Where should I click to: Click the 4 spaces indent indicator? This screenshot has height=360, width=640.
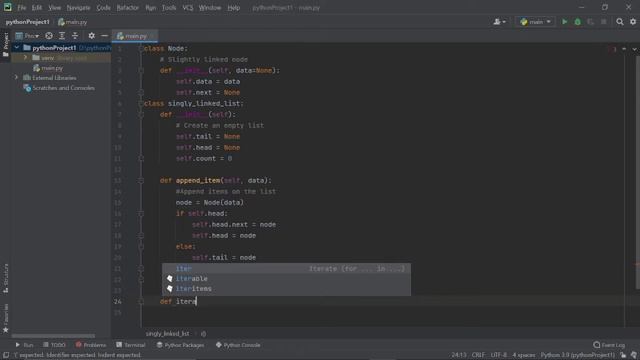(524, 355)
